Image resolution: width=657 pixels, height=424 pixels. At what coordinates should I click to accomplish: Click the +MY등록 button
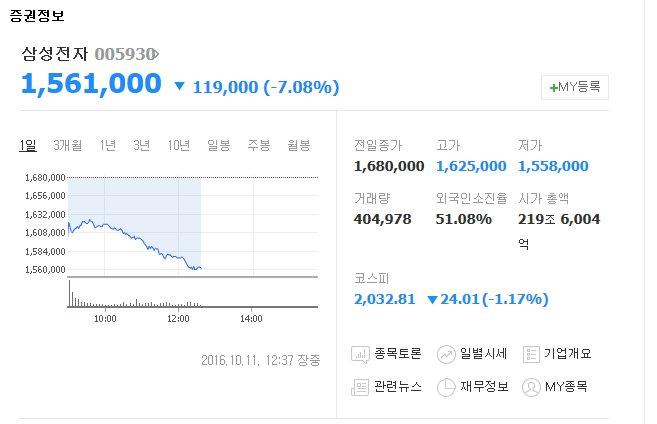click(x=574, y=87)
